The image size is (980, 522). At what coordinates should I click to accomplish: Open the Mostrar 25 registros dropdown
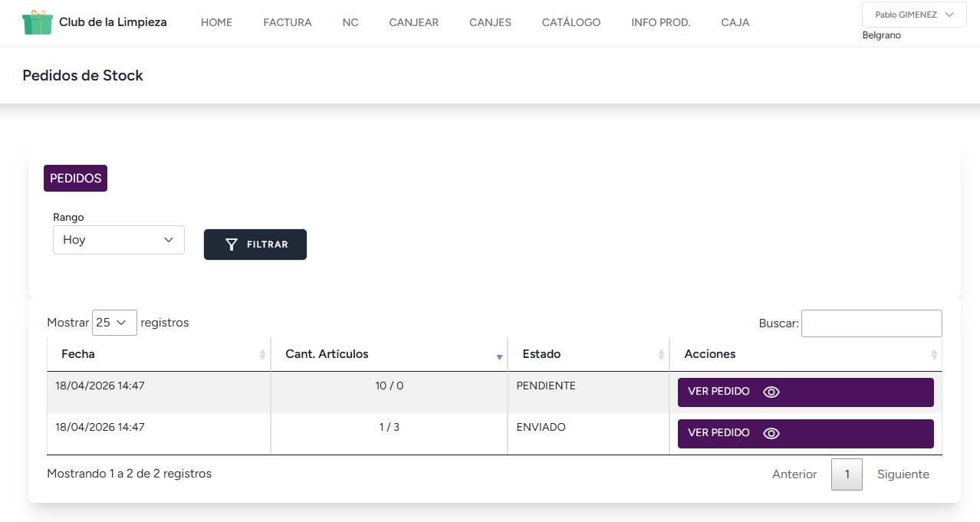pos(114,323)
